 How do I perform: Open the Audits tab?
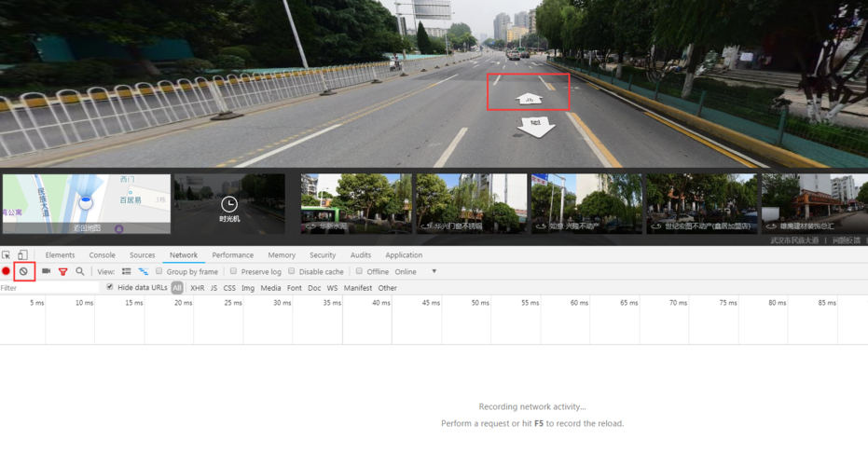[x=361, y=255]
